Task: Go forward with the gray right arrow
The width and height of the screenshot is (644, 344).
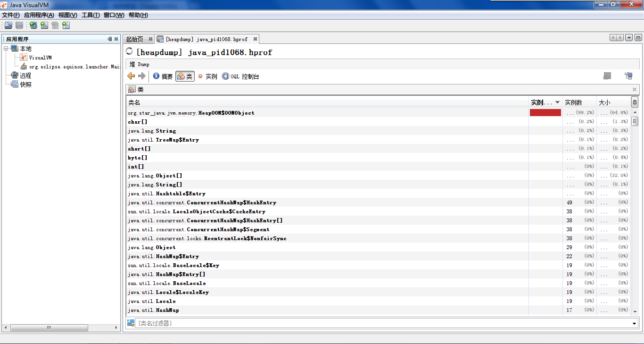Action: coord(142,76)
